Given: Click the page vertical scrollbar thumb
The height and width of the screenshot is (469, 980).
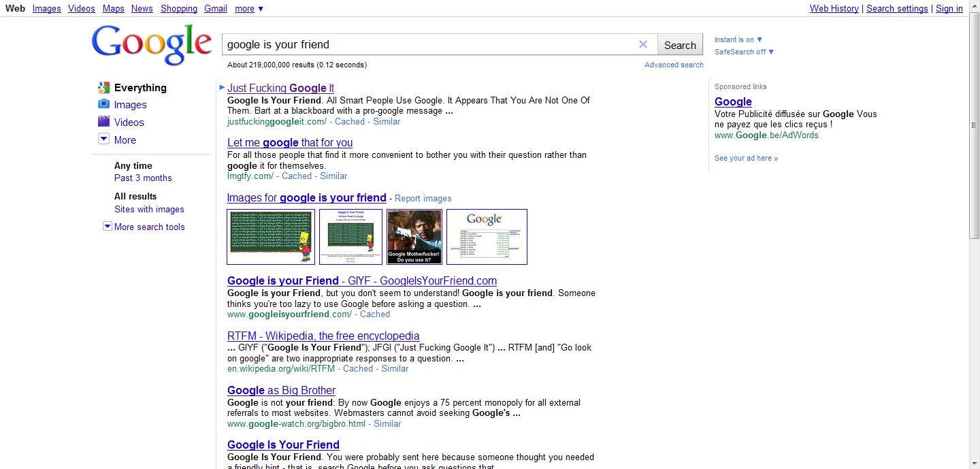Looking at the screenshot, I should pos(974,126).
